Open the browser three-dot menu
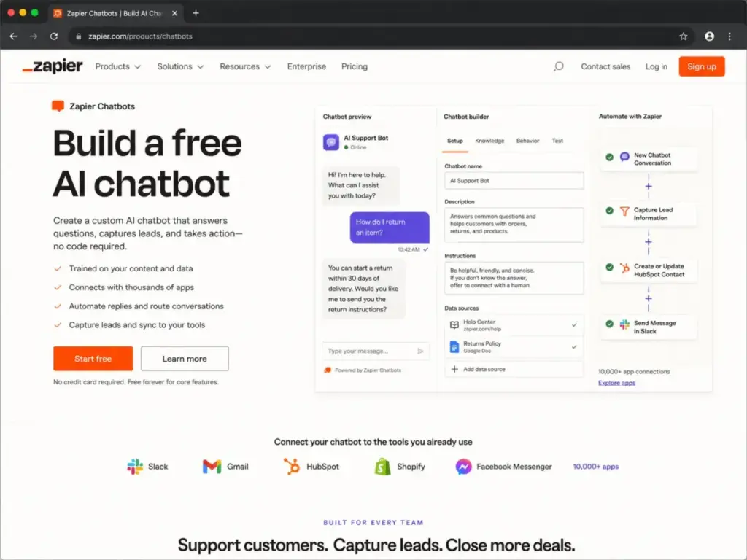 coord(729,36)
